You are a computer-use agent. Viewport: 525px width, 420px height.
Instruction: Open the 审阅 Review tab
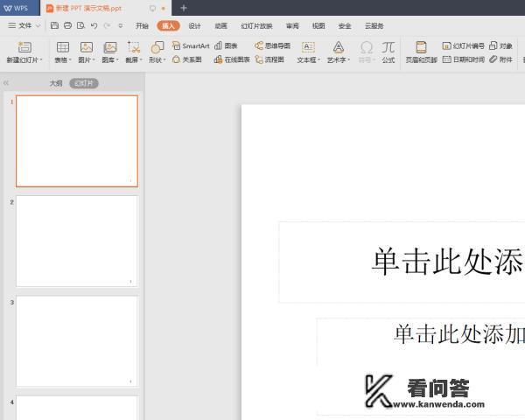pos(292,25)
